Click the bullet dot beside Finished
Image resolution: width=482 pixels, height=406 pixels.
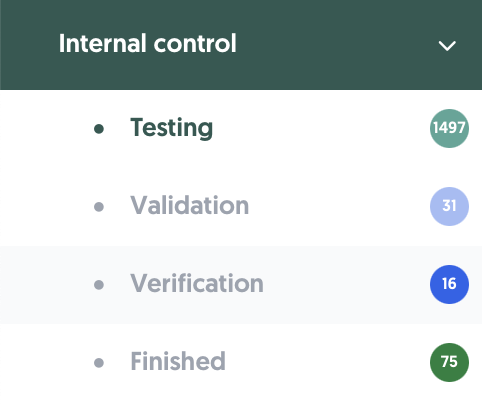99,363
